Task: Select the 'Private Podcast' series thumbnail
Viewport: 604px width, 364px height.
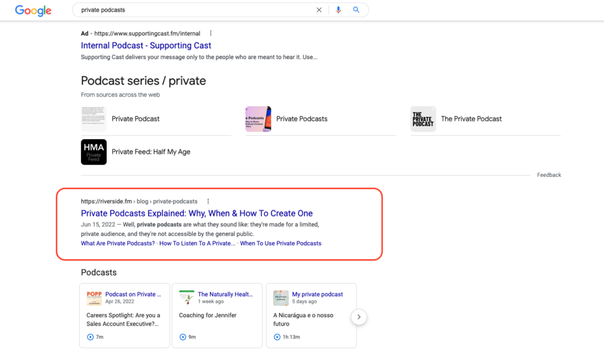Action: pyautogui.click(x=94, y=119)
